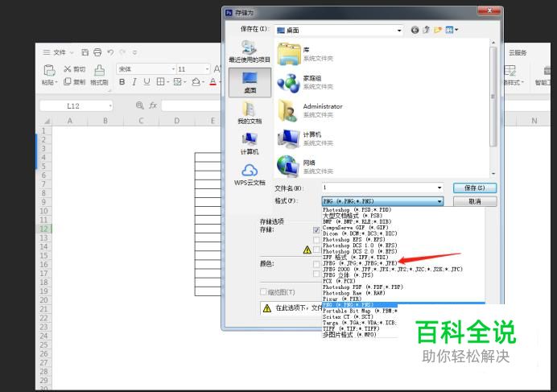Click the fx insert function icon
Image resolution: width=557 pixels, height=392 pixels.
click(153, 105)
